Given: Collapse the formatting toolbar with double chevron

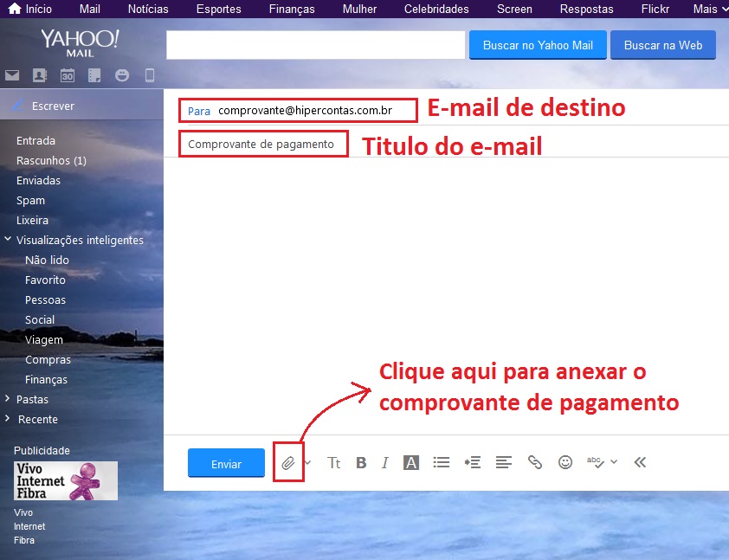Looking at the screenshot, I should 640,462.
